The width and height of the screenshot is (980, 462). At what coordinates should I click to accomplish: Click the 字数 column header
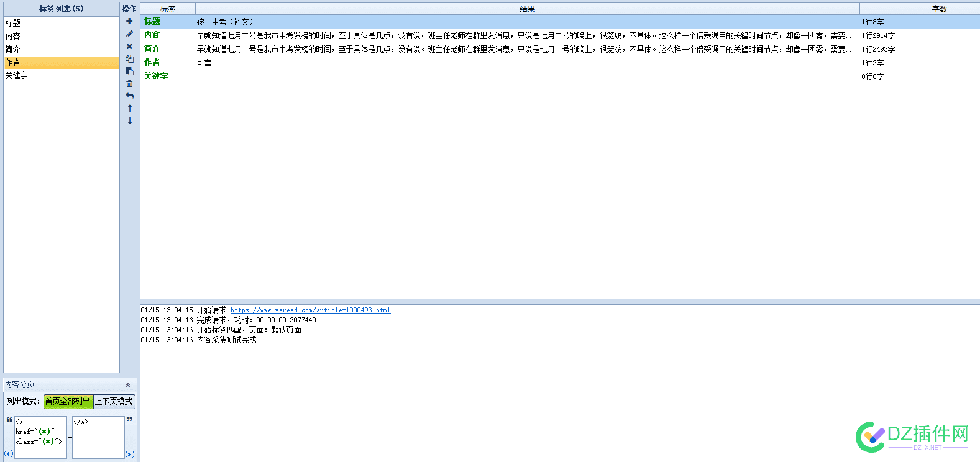click(920, 9)
